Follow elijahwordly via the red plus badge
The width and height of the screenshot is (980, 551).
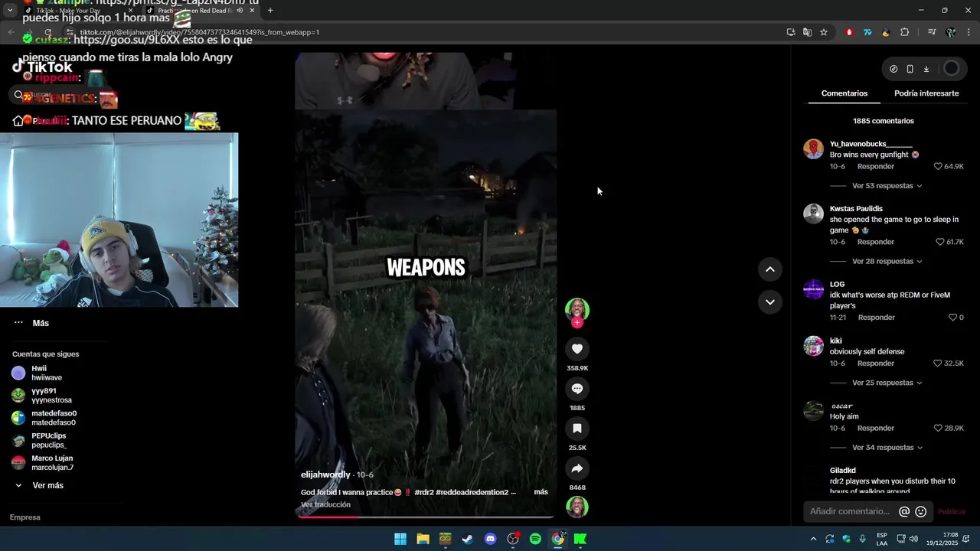pyautogui.click(x=577, y=323)
